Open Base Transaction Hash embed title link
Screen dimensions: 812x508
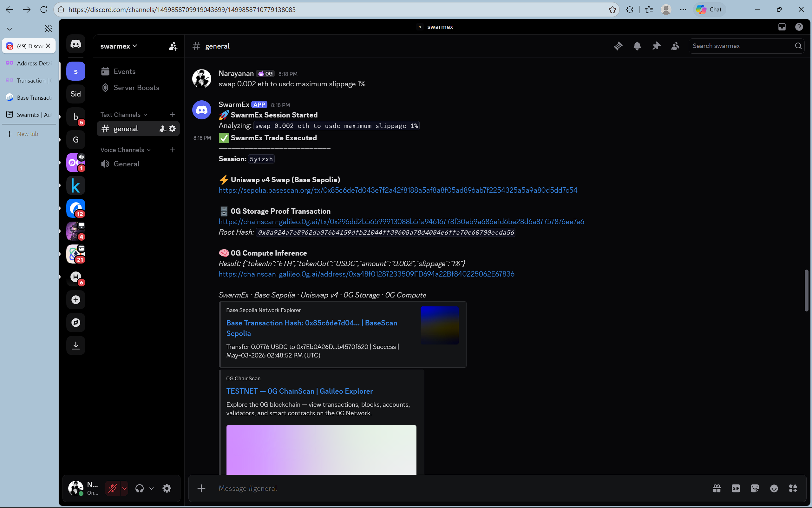pos(312,328)
